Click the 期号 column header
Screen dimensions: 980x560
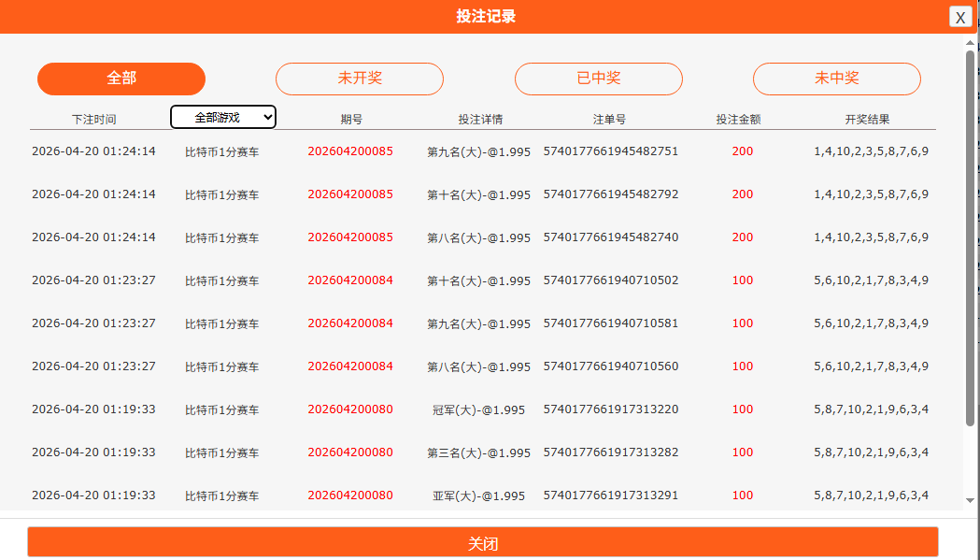click(351, 120)
